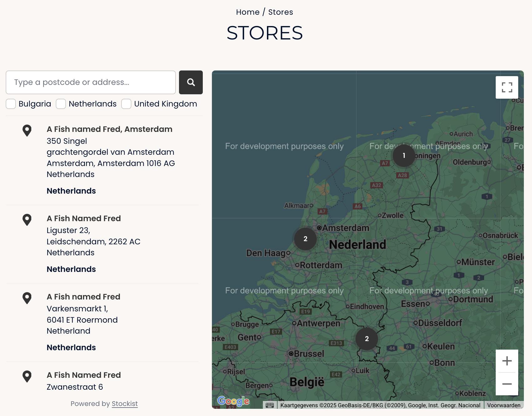Viewport: 532px width, 416px height.
Task: Zoom in the map with plus
Action: coord(507,361)
